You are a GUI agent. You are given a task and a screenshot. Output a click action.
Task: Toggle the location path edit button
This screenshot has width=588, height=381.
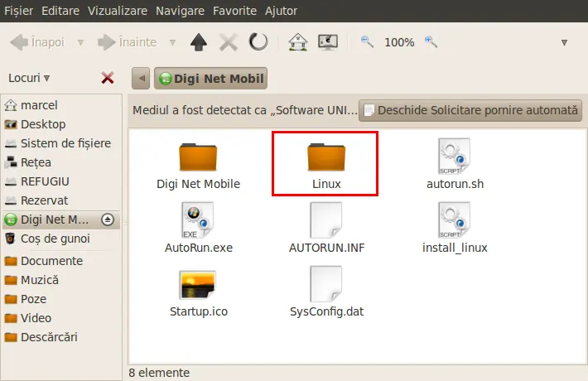[x=141, y=79]
